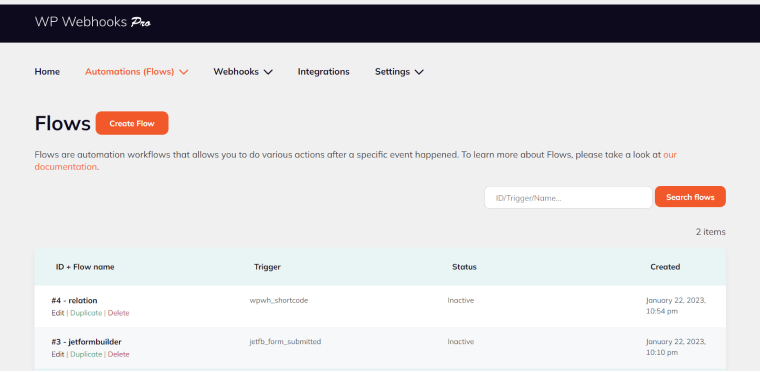Go to the Home menu item
The image size is (760, 372).
click(x=47, y=72)
